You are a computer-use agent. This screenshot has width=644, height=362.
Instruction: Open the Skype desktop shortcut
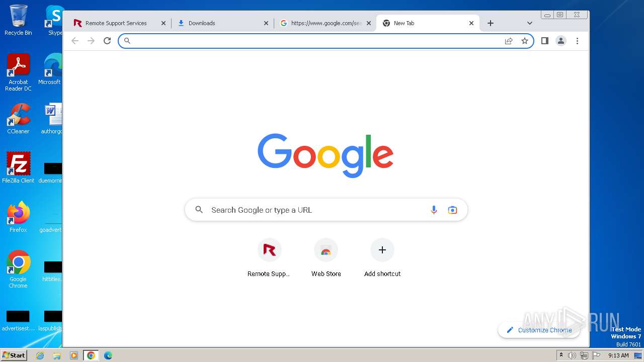pyautogui.click(x=54, y=20)
